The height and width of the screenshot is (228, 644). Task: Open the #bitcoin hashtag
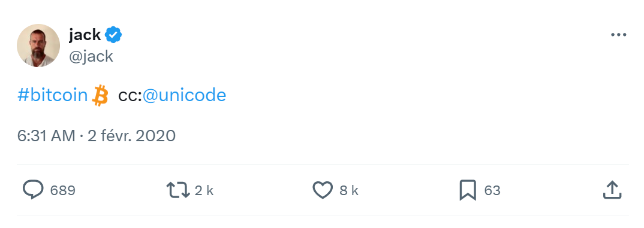[53, 95]
